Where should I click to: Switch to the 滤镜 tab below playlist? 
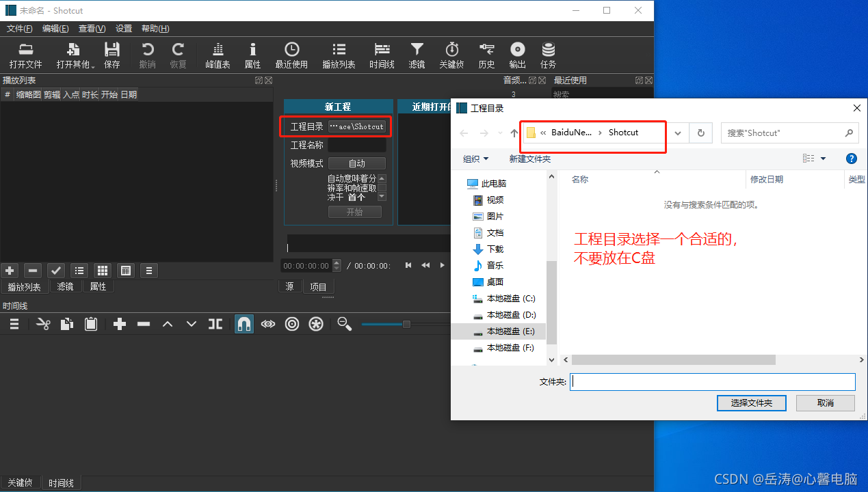65,286
